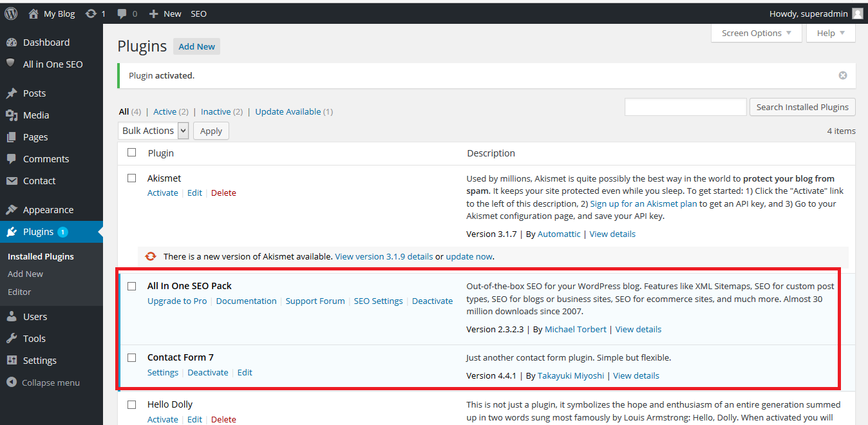Click in the plugin search field
The width and height of the screenshot is (868, 425).
coord(685,107)
